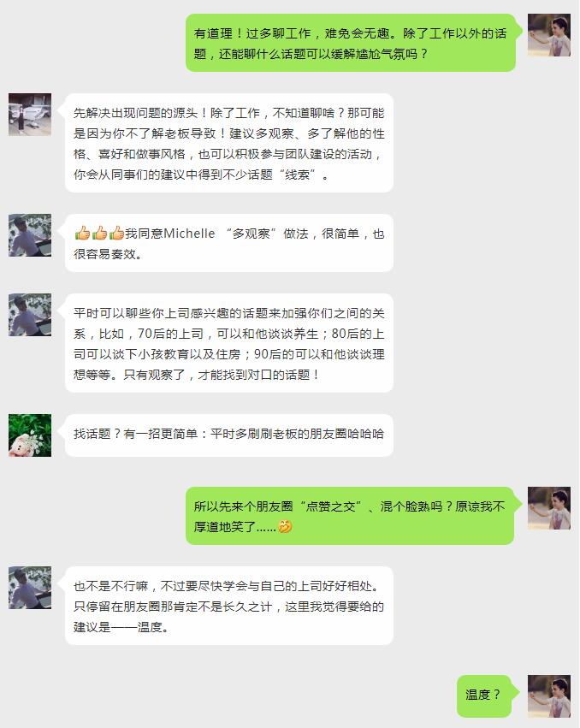
Task: Select the green bubble starting with 有道理
Action: click(351, 43)
